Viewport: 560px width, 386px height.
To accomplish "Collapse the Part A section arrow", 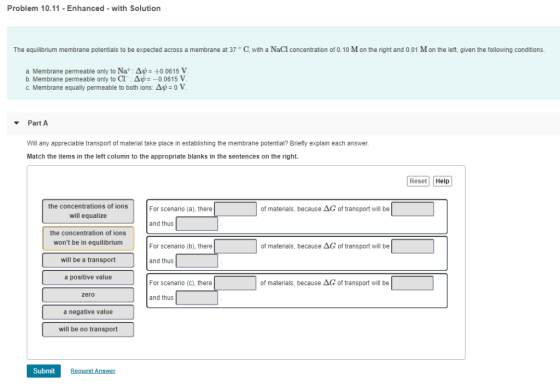I will click(x=16, y=123).
